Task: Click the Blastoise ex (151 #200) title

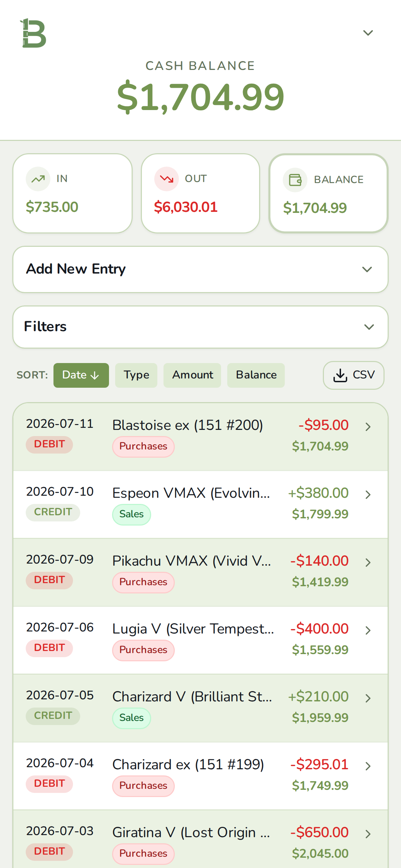Action: (x=188, y=425)
